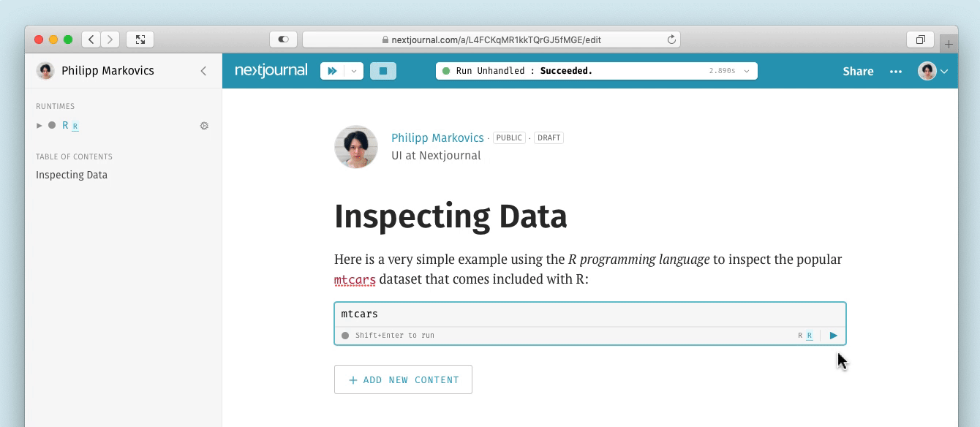Collapse the sidebar with the left chevron
The width and height of the screenshot is (980, 427).
point(203,71)
